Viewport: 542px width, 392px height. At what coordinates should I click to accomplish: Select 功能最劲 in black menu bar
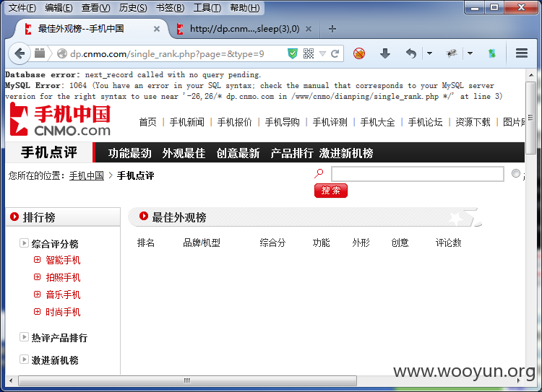129,153
